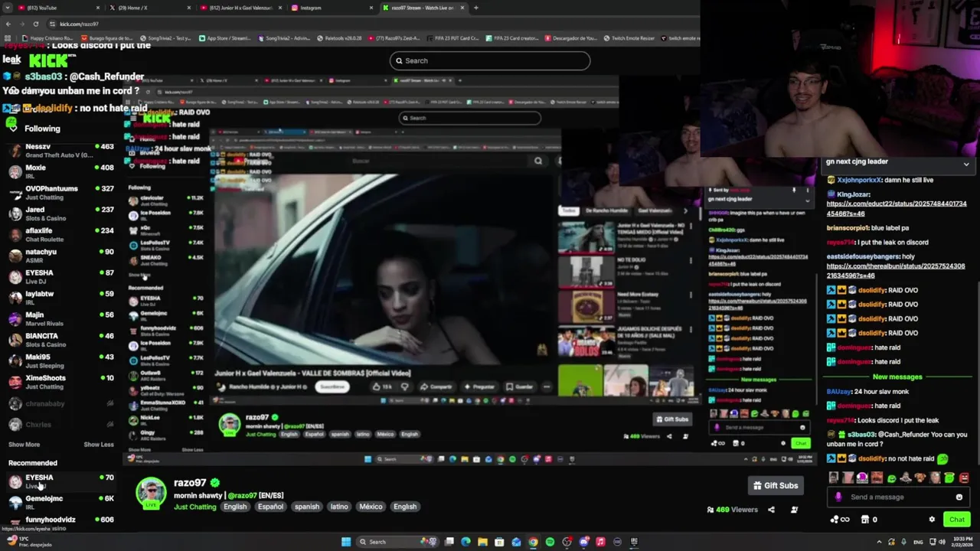Select the razo97 Stream Kick tab
Image resolution: width=980 pixels, height=551 pixels.
(x=423, y=8)
